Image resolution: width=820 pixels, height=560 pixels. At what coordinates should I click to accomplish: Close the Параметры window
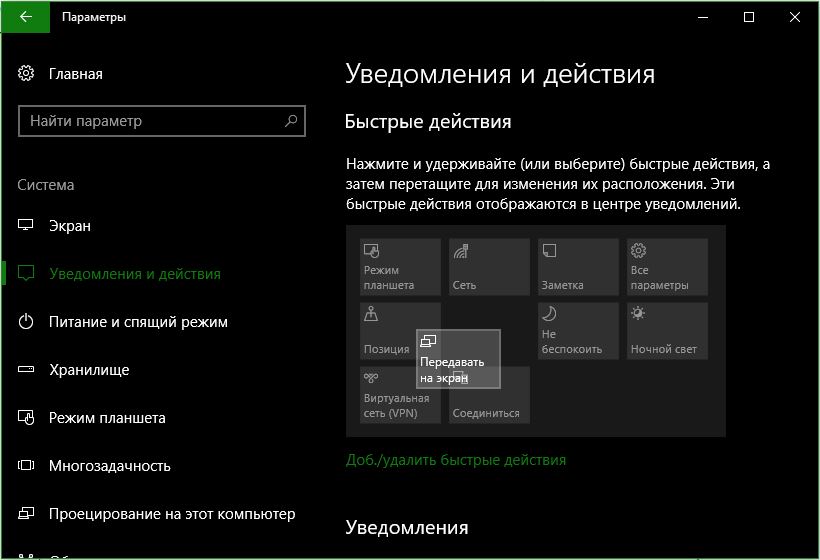(795, 17)
